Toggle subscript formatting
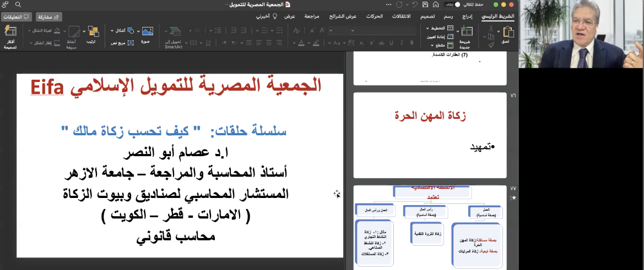Viewport: 644px width, 270px height. pyautogui.click(x=362, y=42)
